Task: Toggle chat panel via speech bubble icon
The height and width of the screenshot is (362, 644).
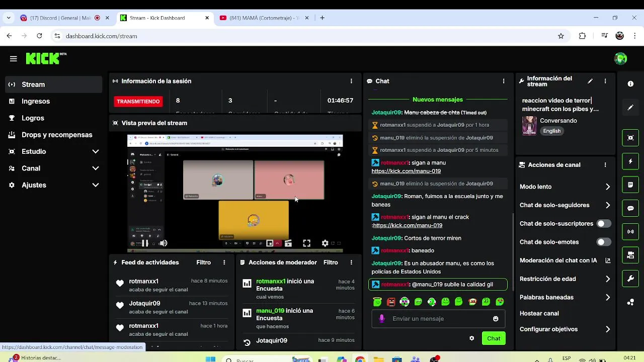Action: 630,208
